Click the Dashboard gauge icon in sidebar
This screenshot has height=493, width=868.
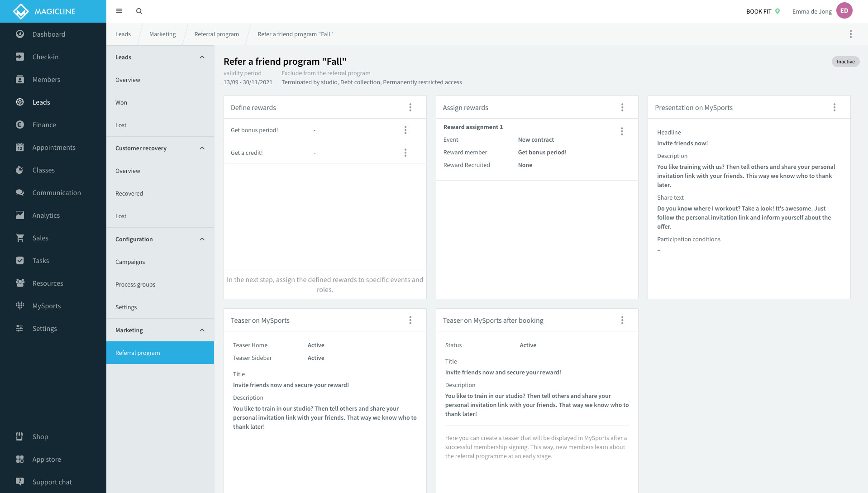tap(20, 34)
